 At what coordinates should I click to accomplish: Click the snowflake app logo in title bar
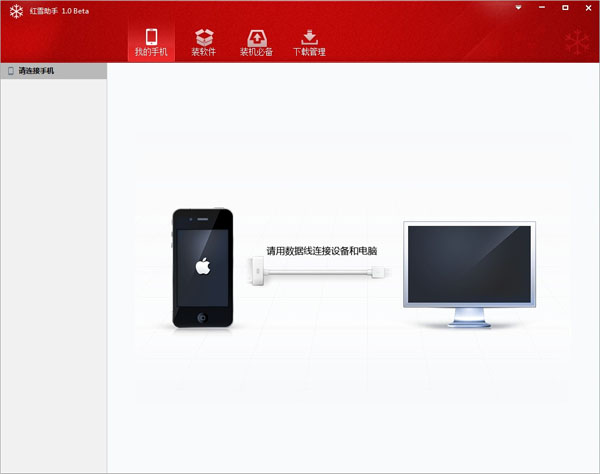coord(15,10)
